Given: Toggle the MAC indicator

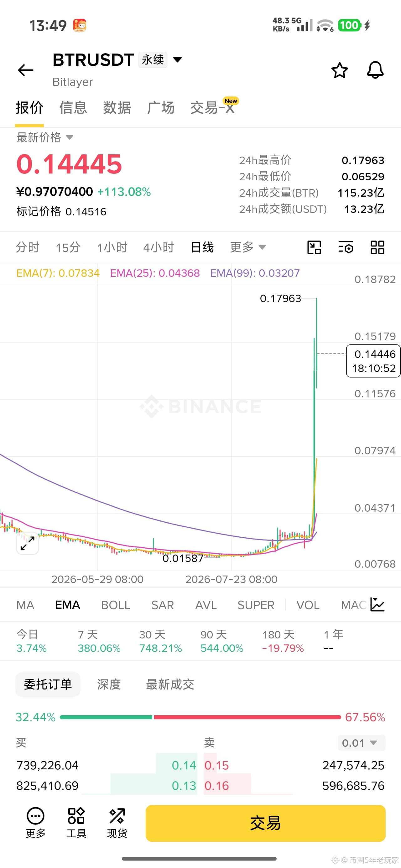Looking at the screenshot, I should [x=353, y=605].
